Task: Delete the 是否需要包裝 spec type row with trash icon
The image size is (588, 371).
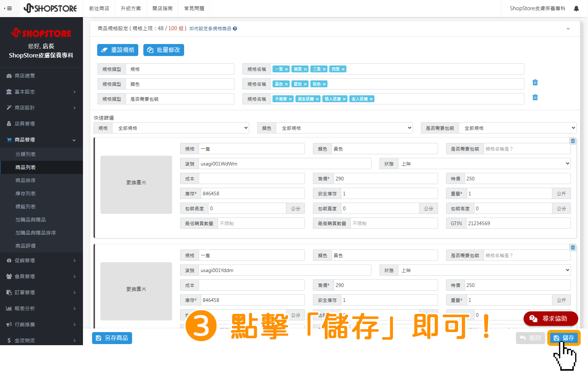Action: (x=535, y=97)
